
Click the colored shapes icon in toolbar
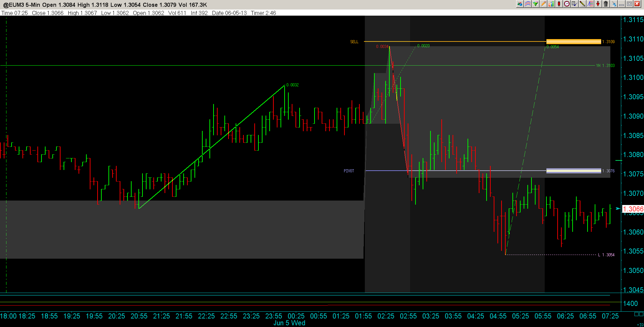520,4
